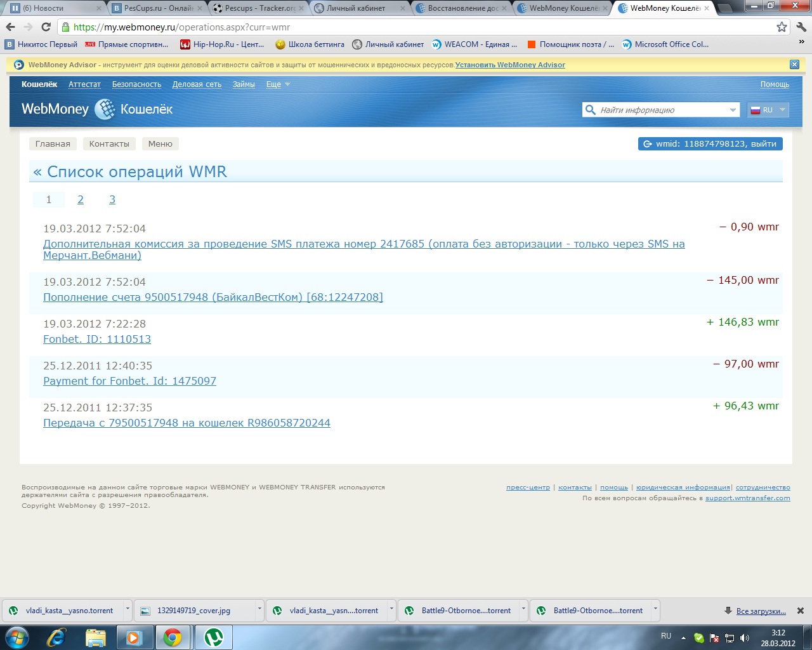Viewport: 812px width, 650px height.
Task: Open the Пополнение счета БайкалВестКом link
Action: pyautogui.click(x=213, y=297)
